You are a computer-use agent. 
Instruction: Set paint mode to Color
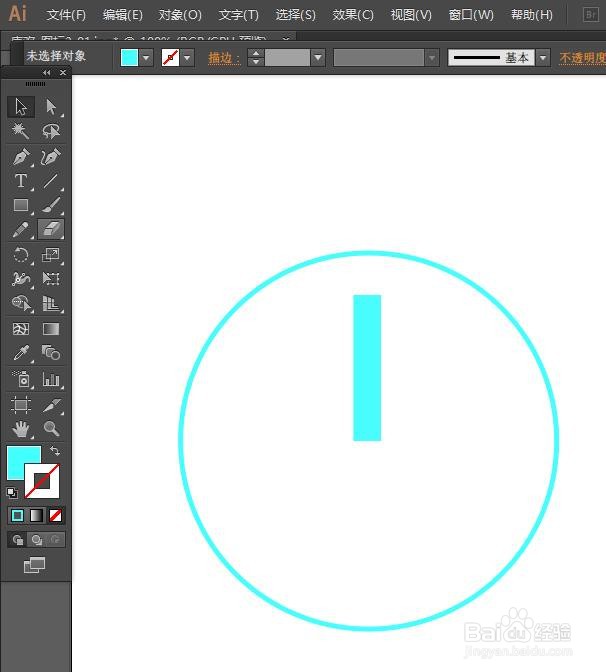[18, 516]
